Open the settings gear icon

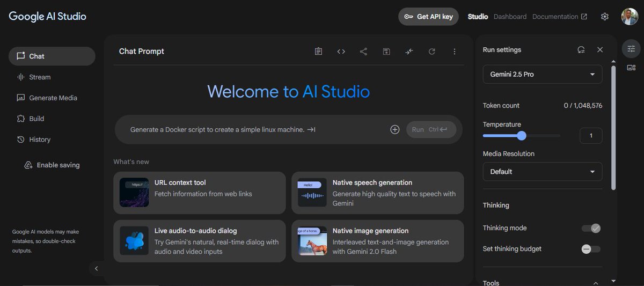605,17
